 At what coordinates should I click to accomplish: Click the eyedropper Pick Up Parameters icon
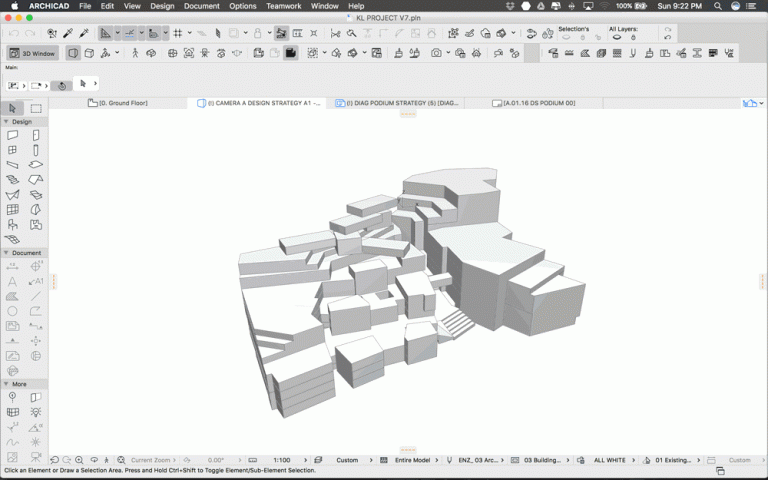coord(68,33)
